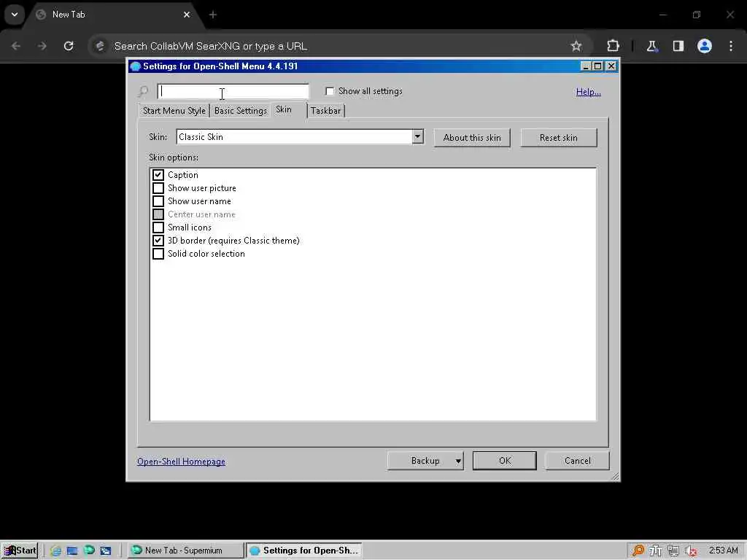The height and width of the screenshot is (560, 747).
Task: Click the Internet Explorer quick launch icon
Action: point(55,551)
